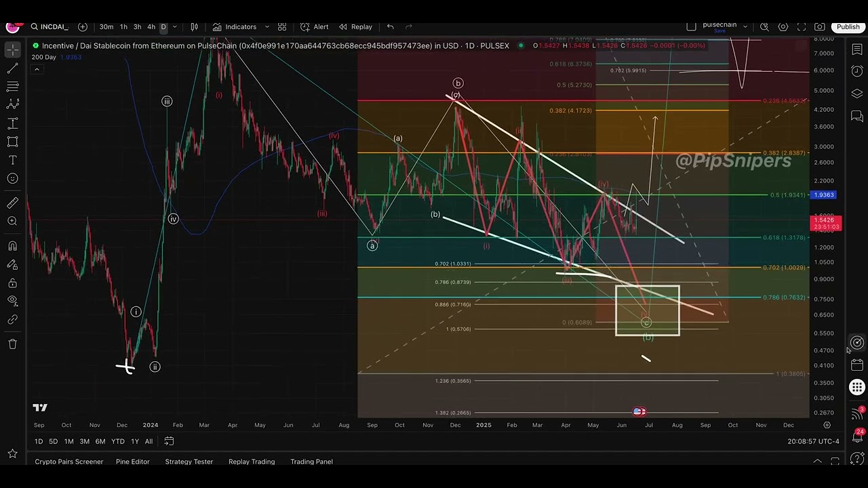Redo the chart action
The width and height of the screenshot is (868, 488).
coord(409,27)
